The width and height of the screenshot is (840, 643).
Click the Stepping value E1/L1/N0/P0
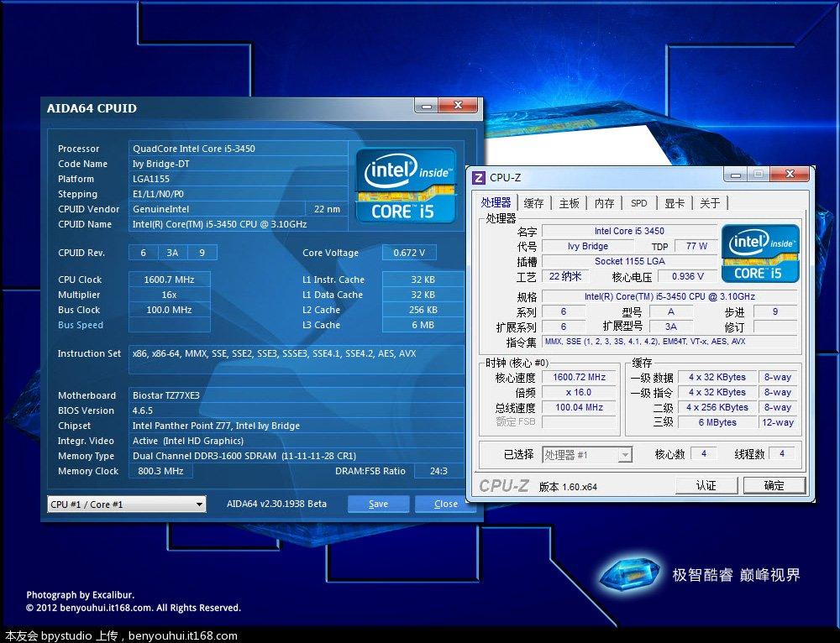click(238, 194)
